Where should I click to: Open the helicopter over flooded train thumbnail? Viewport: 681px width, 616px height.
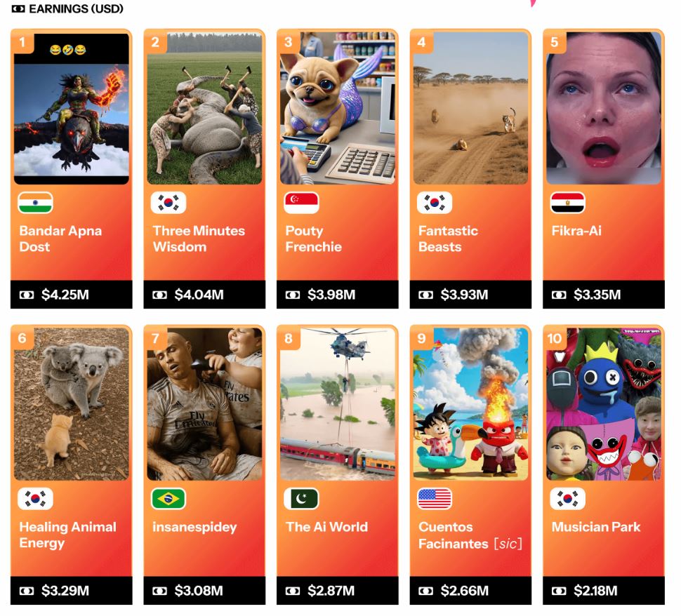click(338, 404)
